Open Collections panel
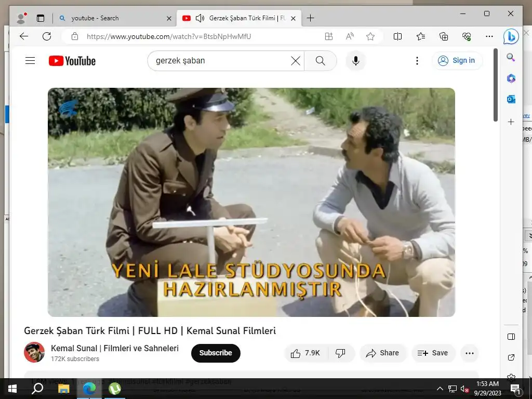Image resolution: width=532 pixels, height=399 pixels. (x=444, y=36)
